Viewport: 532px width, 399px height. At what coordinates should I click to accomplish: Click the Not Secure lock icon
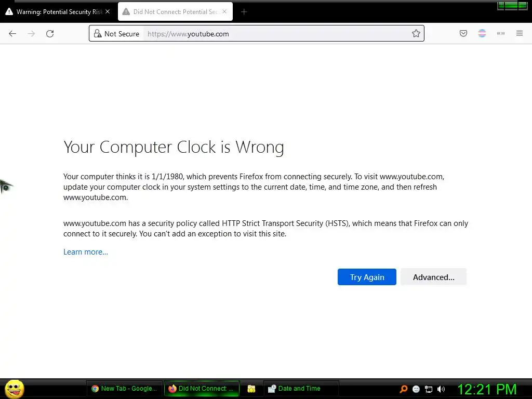coord(98,33)
